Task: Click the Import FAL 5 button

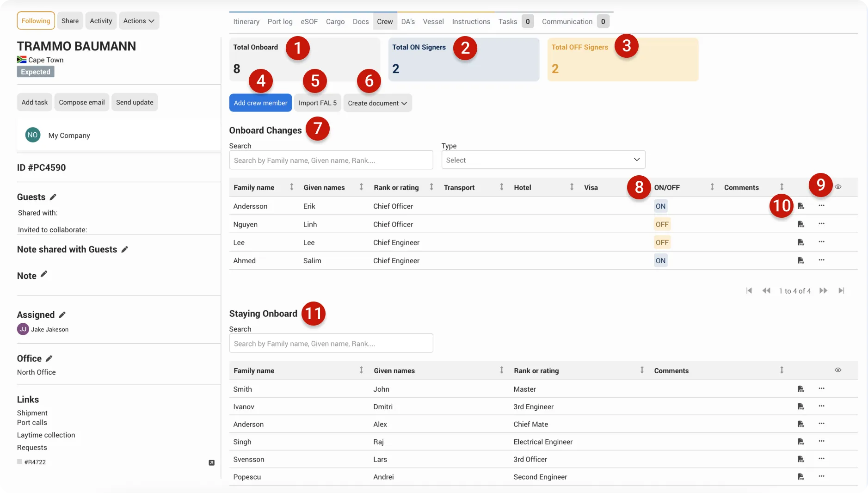Action: [317, 103]
